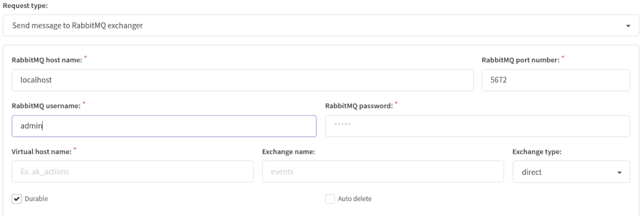Click the 'Virtual host name:' label
The width and height of the screenshot is (644, 216).
[42, 151]
